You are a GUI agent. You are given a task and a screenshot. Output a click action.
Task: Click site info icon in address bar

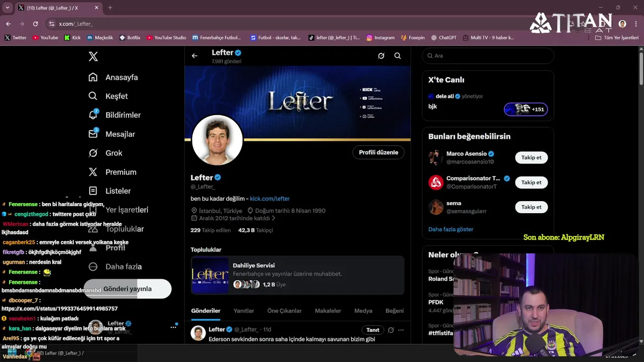point(51,24)
